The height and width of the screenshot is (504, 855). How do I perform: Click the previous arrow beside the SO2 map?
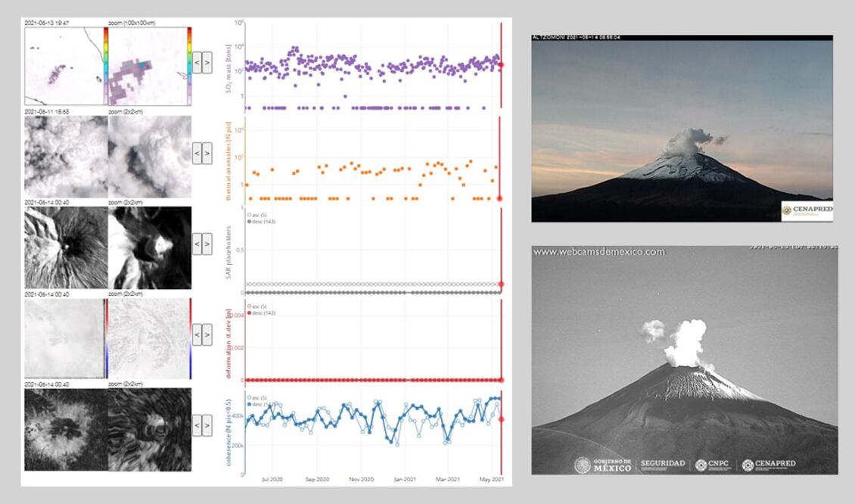click(197, 62)
